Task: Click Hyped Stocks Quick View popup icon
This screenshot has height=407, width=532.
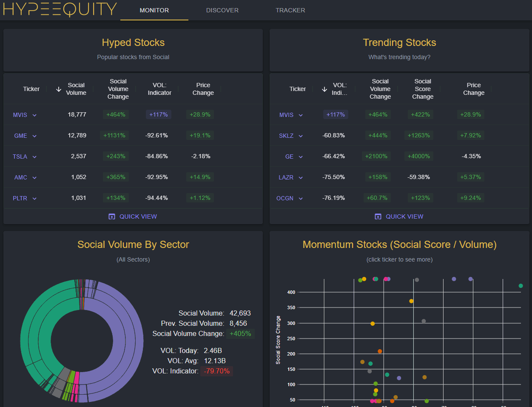Action: coord(112,216)
